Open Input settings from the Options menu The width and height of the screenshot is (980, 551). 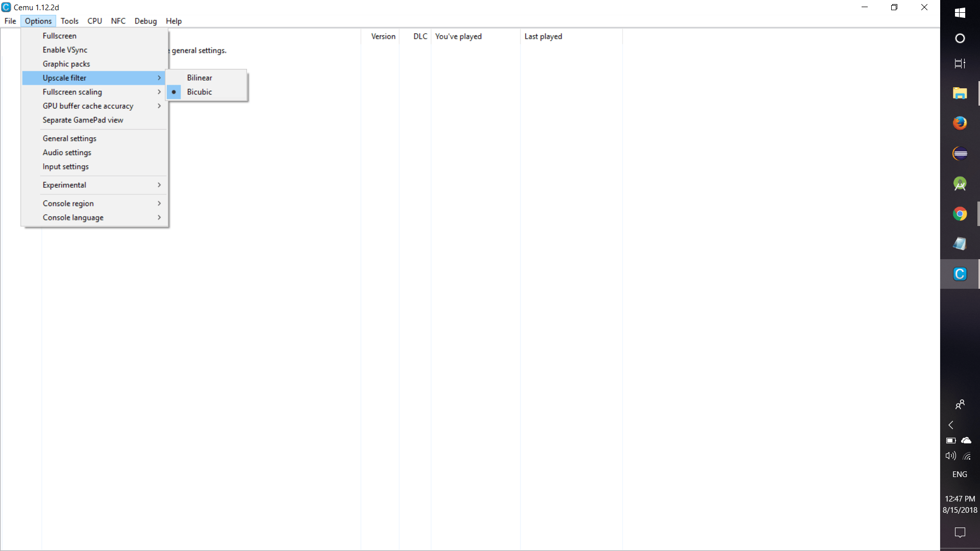click(65, 166)
